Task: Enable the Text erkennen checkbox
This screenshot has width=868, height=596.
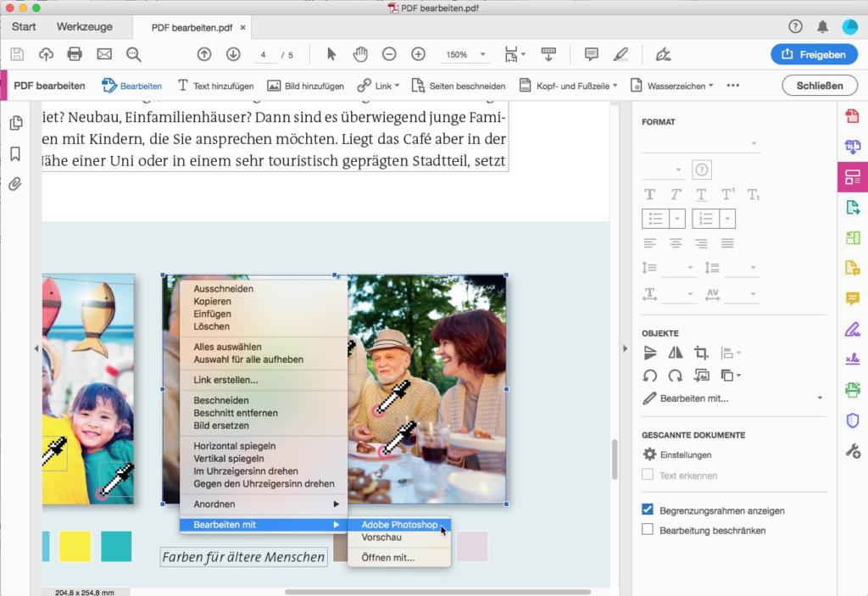Action: click(647, 475)
